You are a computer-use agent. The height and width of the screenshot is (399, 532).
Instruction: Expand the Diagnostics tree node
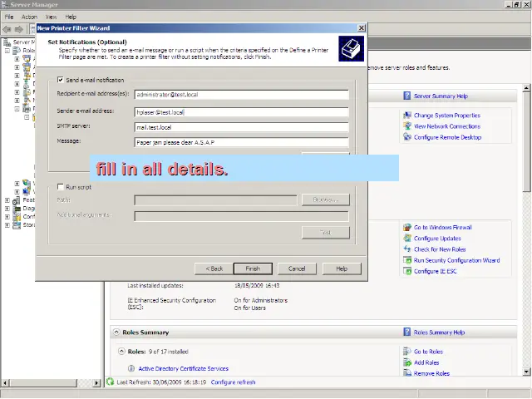pos(7,209)
